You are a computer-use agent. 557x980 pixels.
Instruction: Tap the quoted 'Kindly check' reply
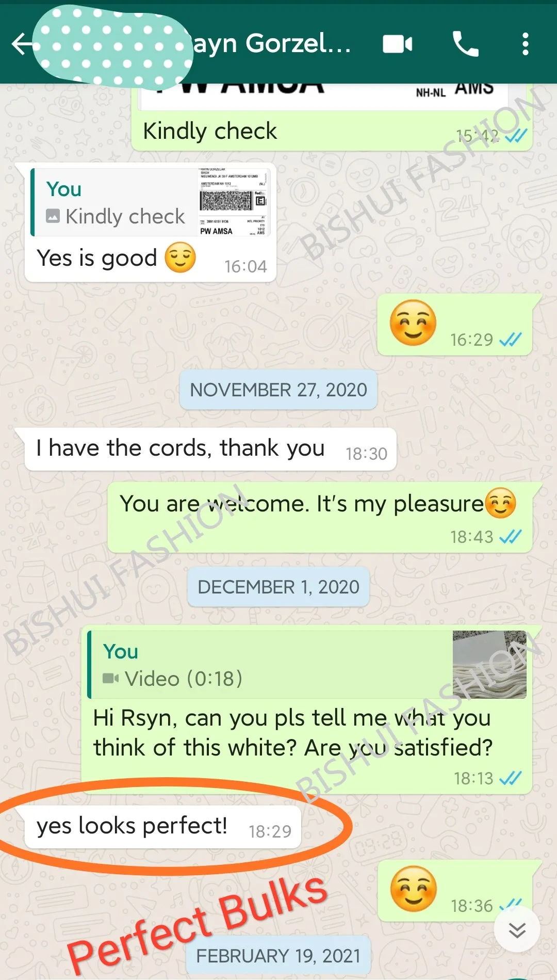pyautogui.click(x=114, y=202)
